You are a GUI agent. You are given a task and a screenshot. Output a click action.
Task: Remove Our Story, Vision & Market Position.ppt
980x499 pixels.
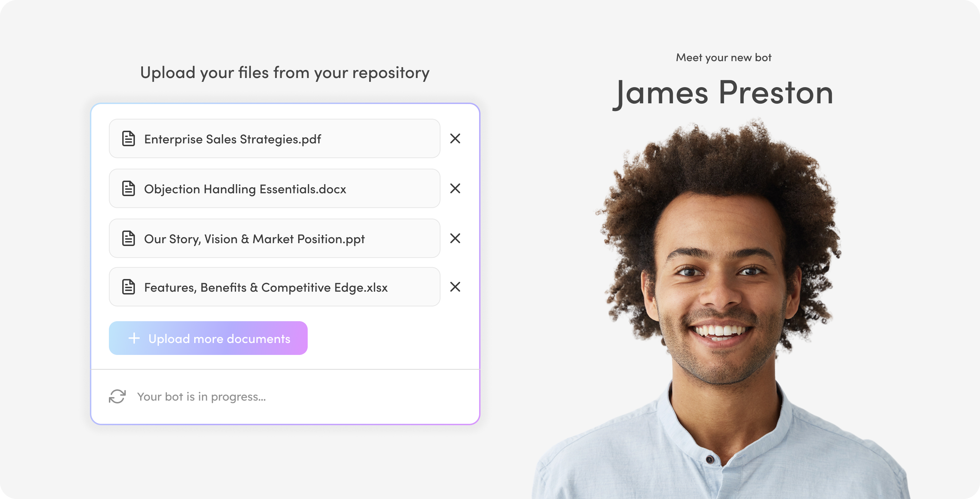point(455,238)
